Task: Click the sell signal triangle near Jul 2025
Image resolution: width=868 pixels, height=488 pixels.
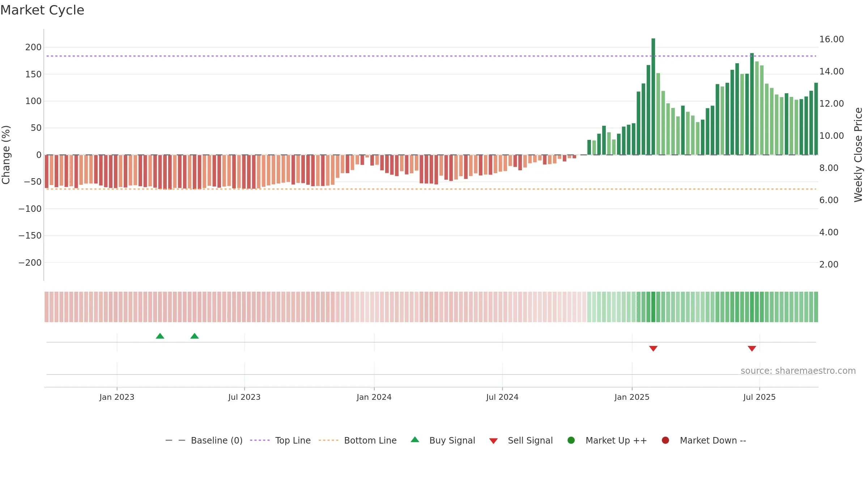Action: (752, 348)
